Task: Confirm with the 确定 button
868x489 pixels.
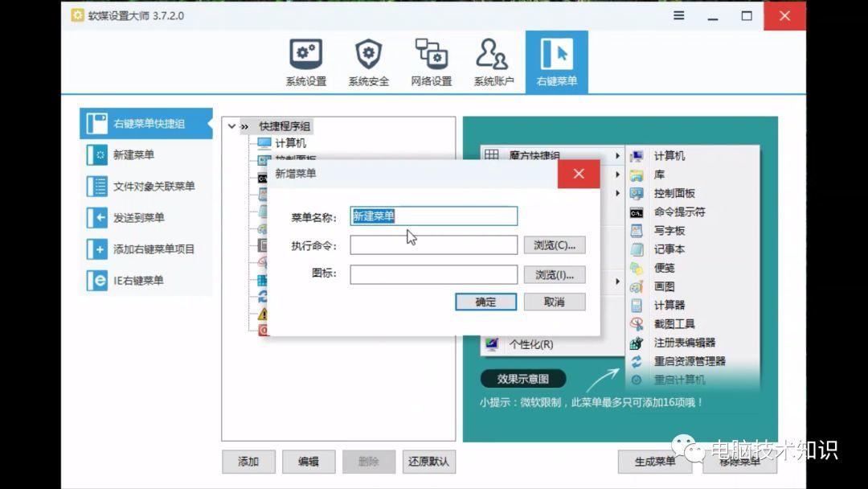Action: pos(486,302)
